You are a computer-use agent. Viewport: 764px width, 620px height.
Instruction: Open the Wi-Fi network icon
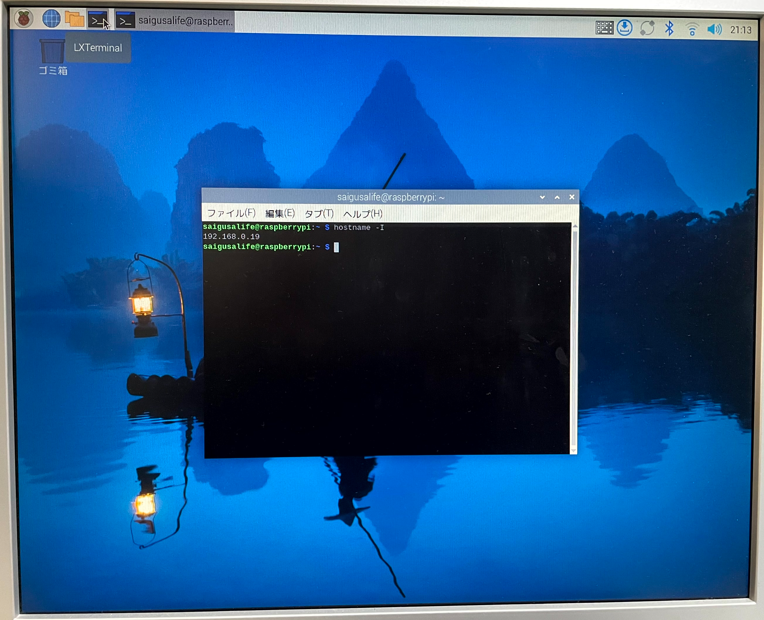692,29
